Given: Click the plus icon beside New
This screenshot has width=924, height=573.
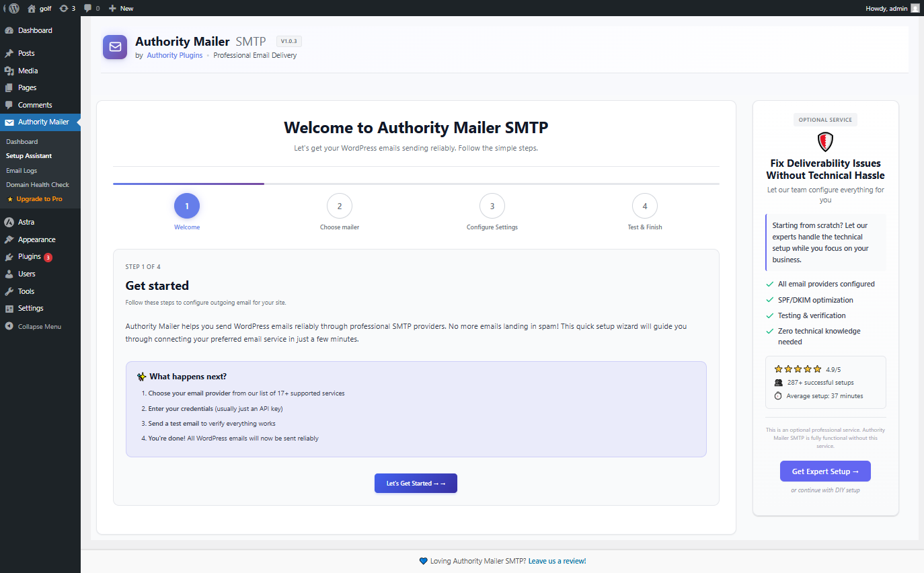Looking at the screenshot, I should 112,8.
